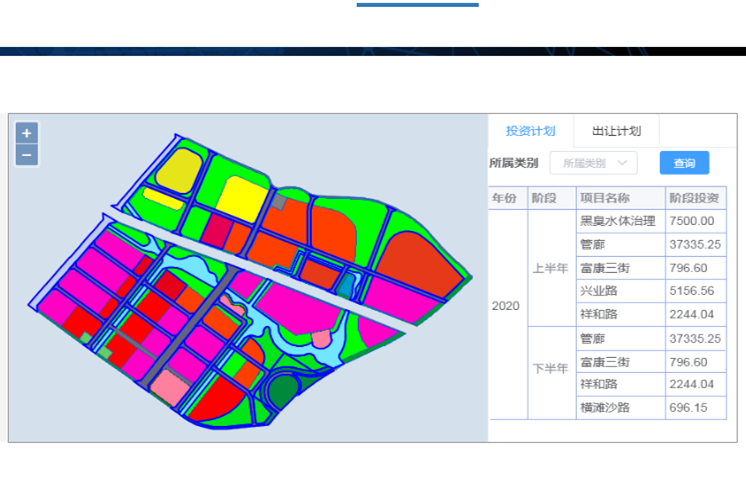746x497 pixels.
Task: Open the 所属类别 dropdown
Action: point(593,163)
